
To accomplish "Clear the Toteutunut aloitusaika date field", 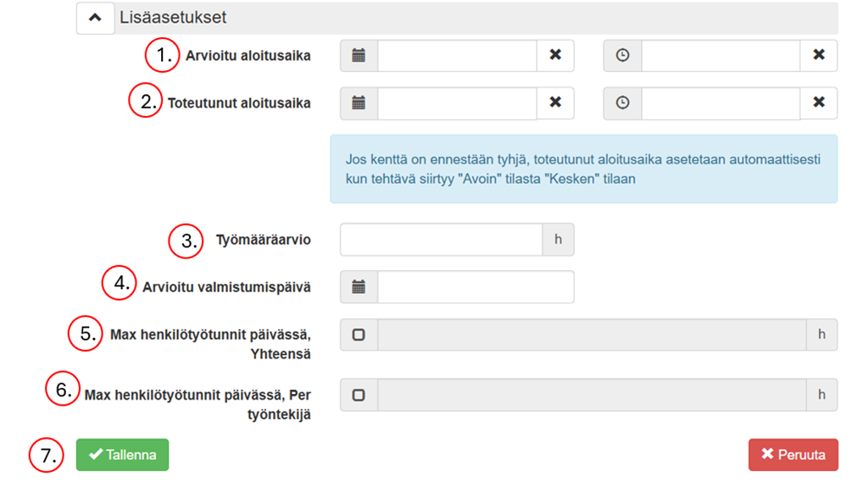I will coord(555,102).
